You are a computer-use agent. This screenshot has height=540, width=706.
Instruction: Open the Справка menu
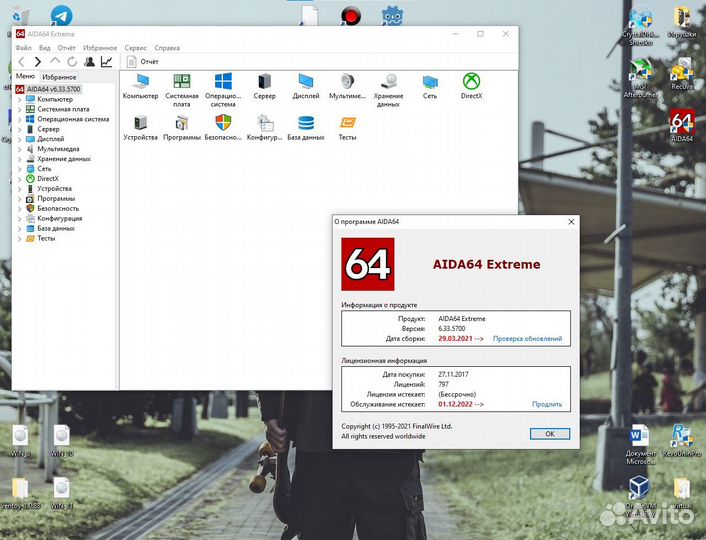[x=167, y=48]
